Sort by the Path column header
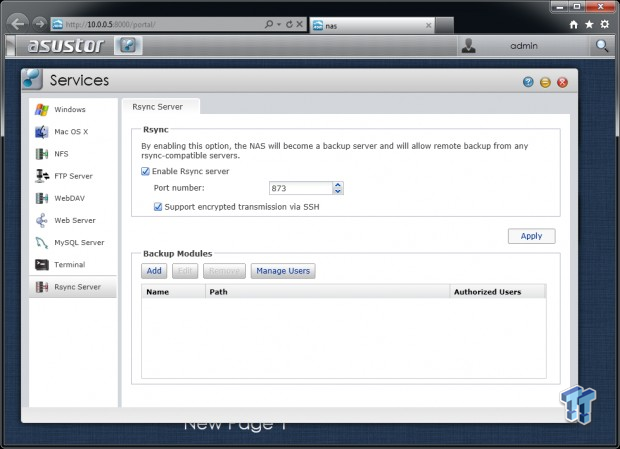 coord(327,292)
